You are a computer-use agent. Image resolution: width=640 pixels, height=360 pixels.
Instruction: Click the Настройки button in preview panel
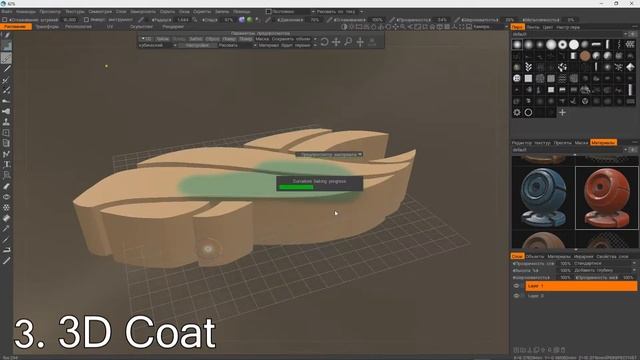click(x=197, y=45)
